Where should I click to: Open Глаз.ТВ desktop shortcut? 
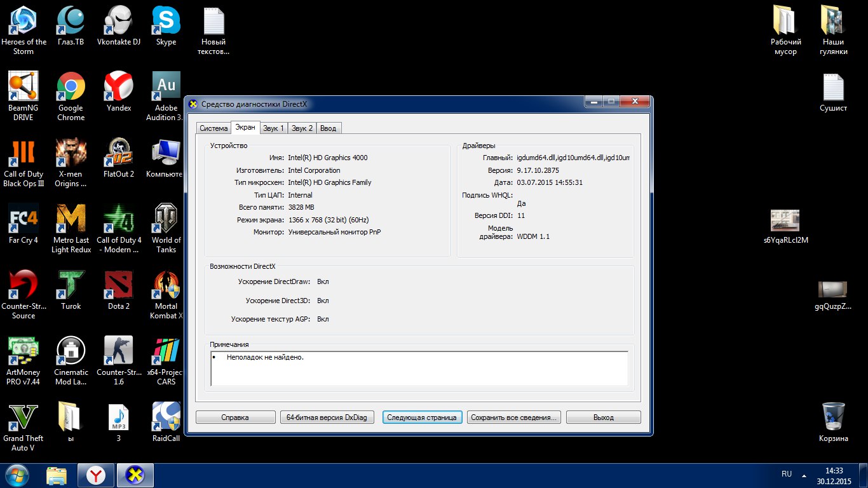tap(71, 26)
